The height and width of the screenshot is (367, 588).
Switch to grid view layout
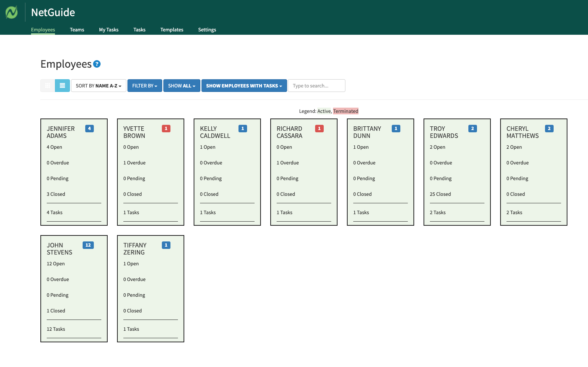pos(47,86)
